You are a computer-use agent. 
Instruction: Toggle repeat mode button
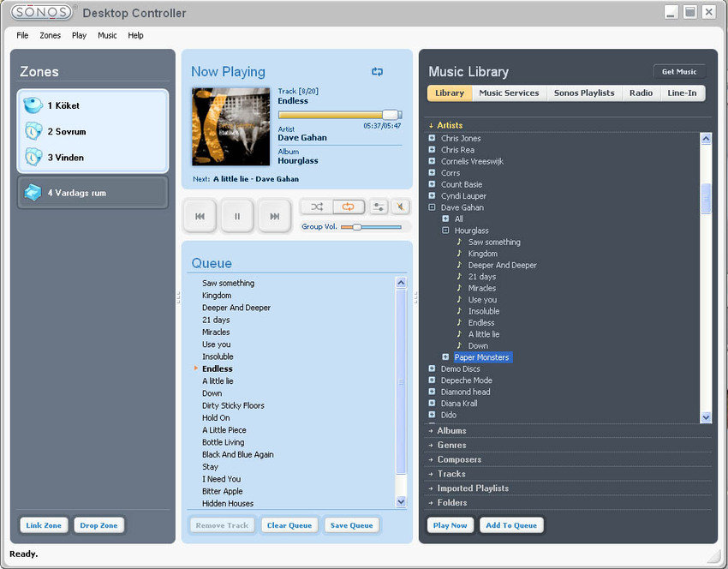pyautogui.click(x=349, y=207)
